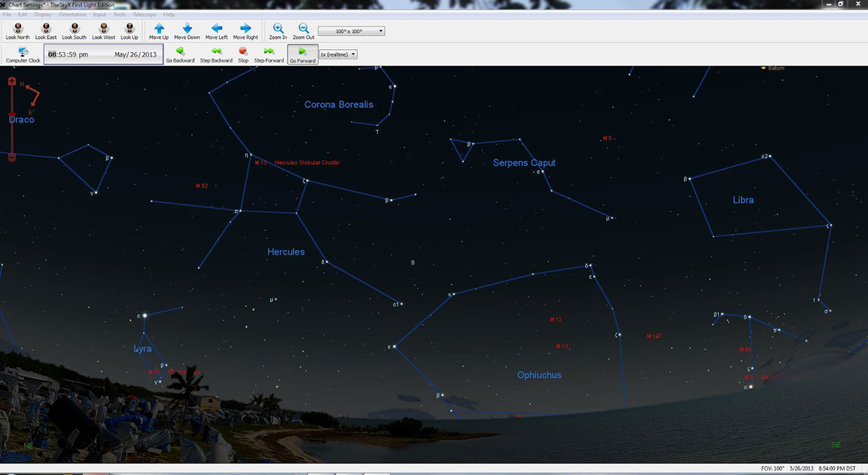Open the Display menu

pyautogui.click(x=43, y=14)
